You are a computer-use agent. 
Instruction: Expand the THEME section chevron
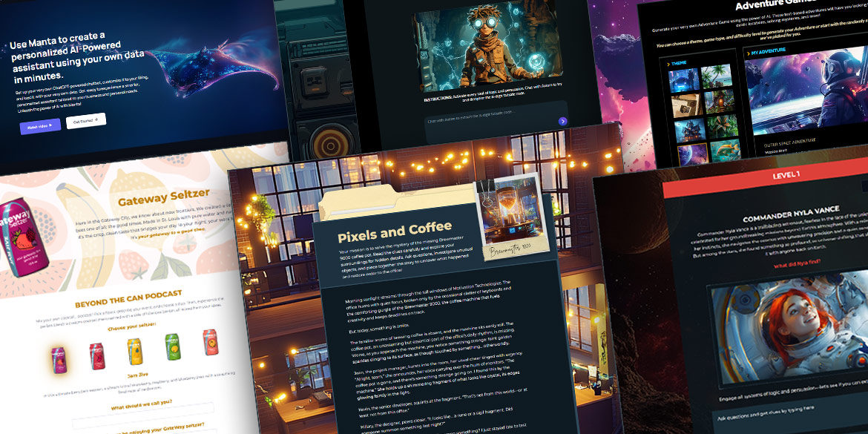[x=668, y=65]
